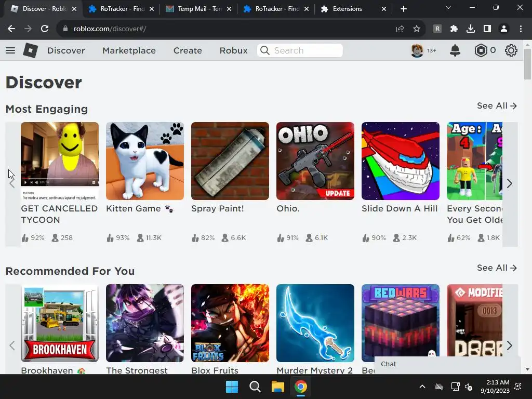Close the Temp Mail tab
Image resolution: width=532 pixels, height=399 pixels.
229,9
